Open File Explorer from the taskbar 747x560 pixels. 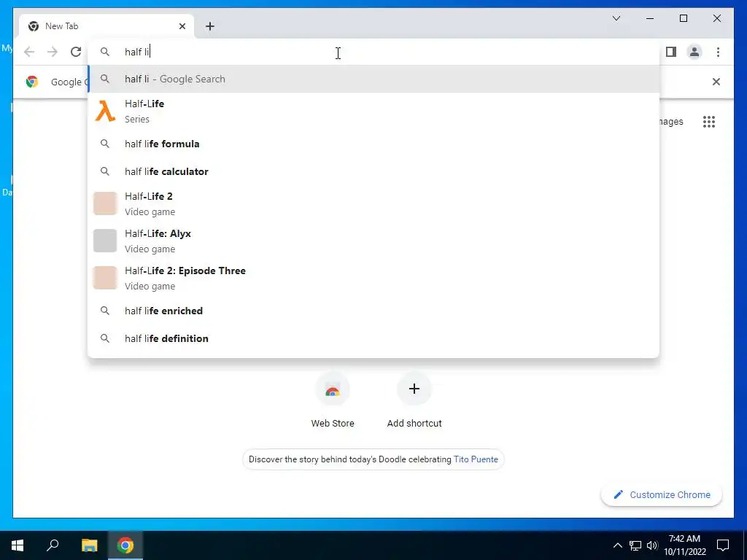pos(89,545)
